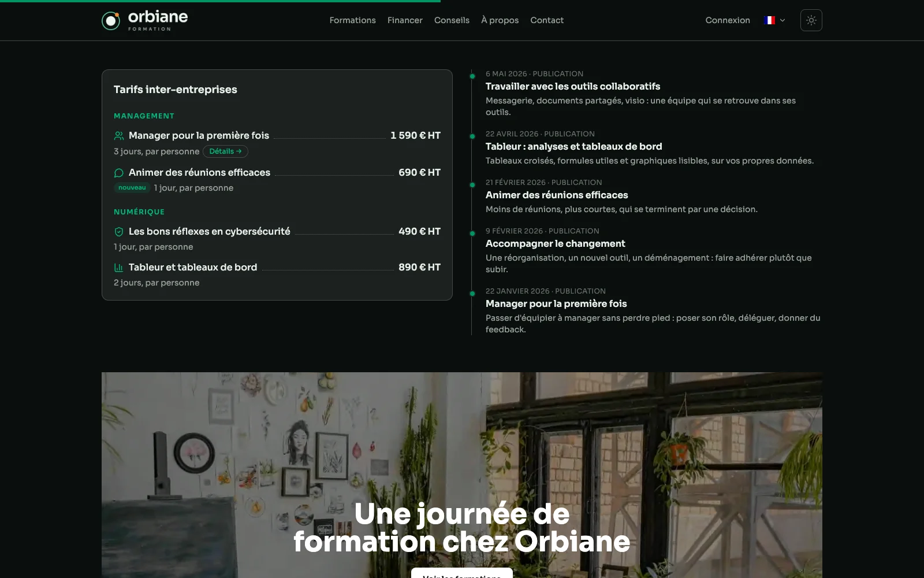Screen dimensions: 924x578
Task: Open article Travailler avec les outils collaboratifs
Action: click(572, 86)
